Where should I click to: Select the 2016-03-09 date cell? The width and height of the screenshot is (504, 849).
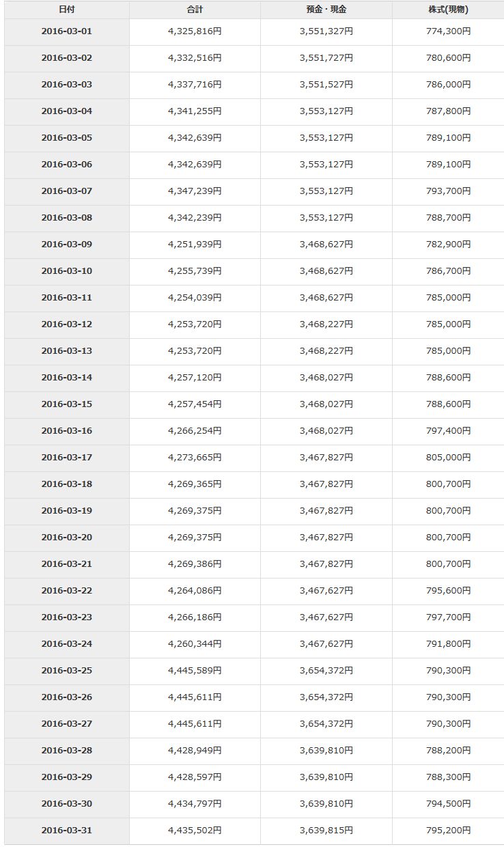[66, 245]
